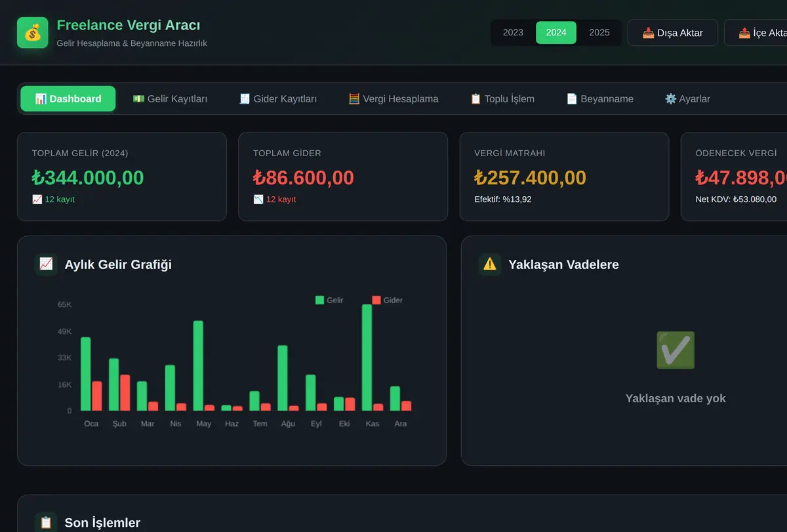Select year 2025
The image size is (787, 532).
599,33
